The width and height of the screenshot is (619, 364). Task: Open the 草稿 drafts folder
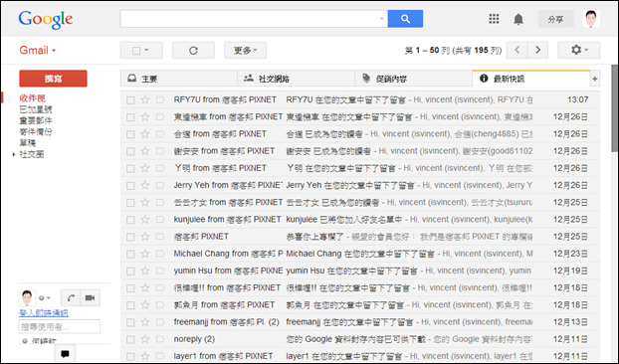point(28,143)
